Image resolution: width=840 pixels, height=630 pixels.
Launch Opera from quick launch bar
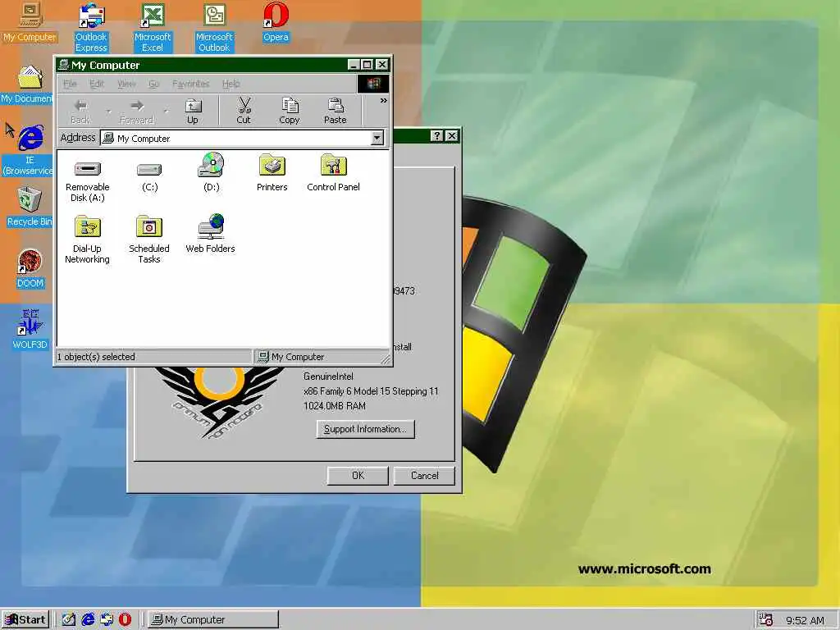[x=125, y=620]
